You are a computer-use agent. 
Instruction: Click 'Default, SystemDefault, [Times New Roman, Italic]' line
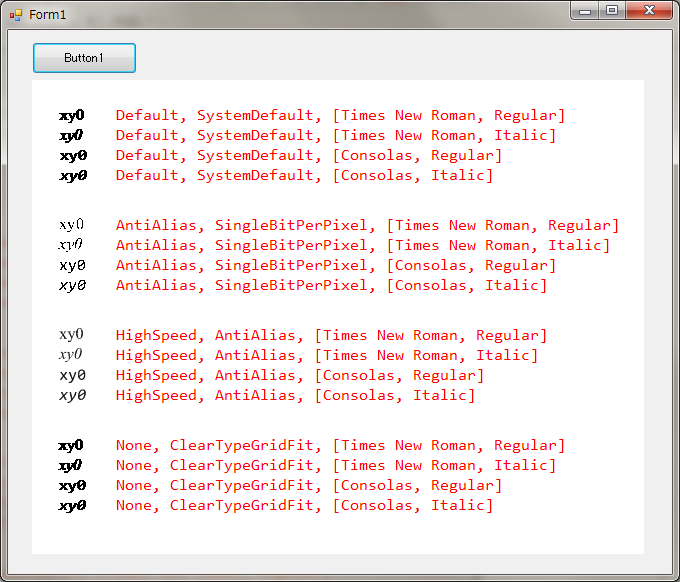336,135
